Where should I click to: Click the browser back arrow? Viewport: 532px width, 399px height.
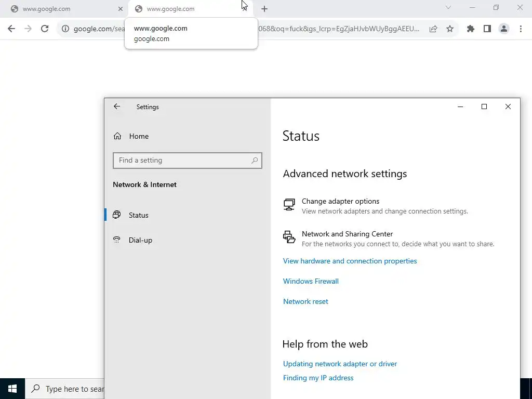(x=11, y=29)
